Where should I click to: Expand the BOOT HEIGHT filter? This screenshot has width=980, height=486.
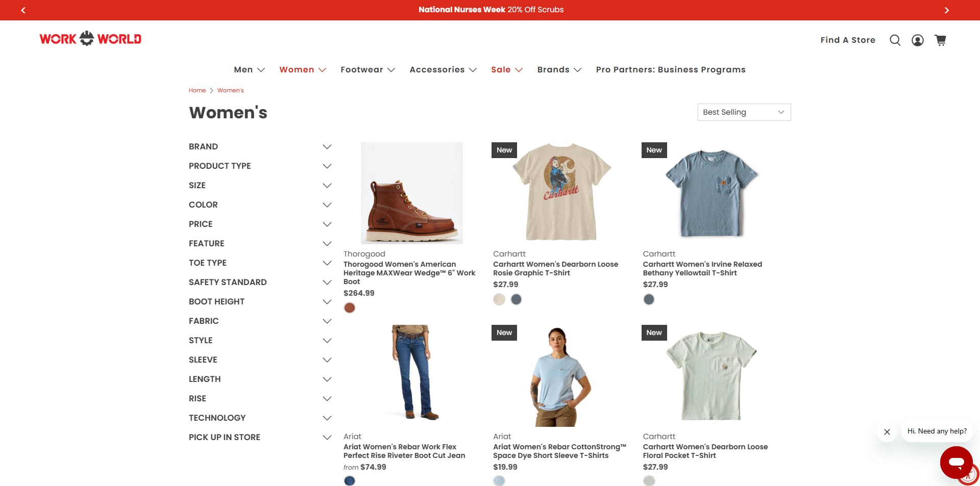[260, 302]
